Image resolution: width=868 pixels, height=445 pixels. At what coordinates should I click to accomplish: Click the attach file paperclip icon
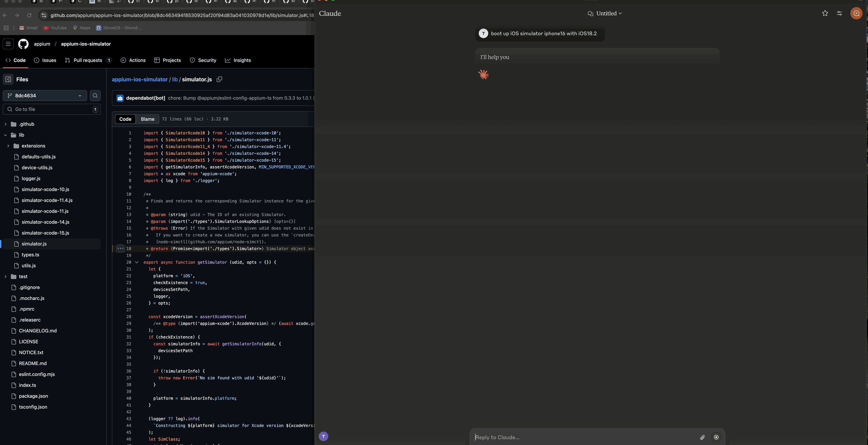click(702, 437)
